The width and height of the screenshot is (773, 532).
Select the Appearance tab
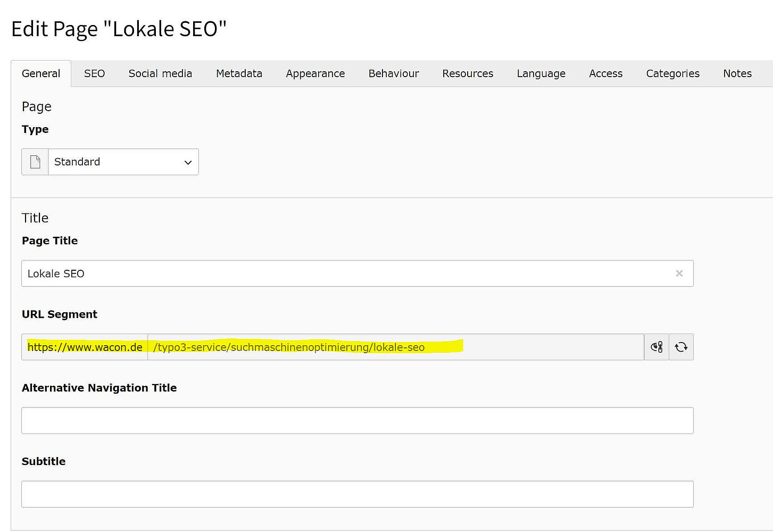tap(315, 73)
